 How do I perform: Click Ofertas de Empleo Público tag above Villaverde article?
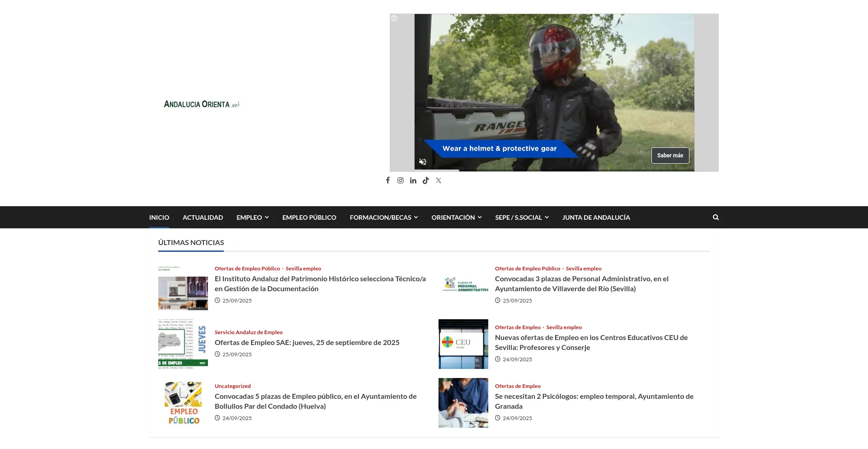[528, 269]
